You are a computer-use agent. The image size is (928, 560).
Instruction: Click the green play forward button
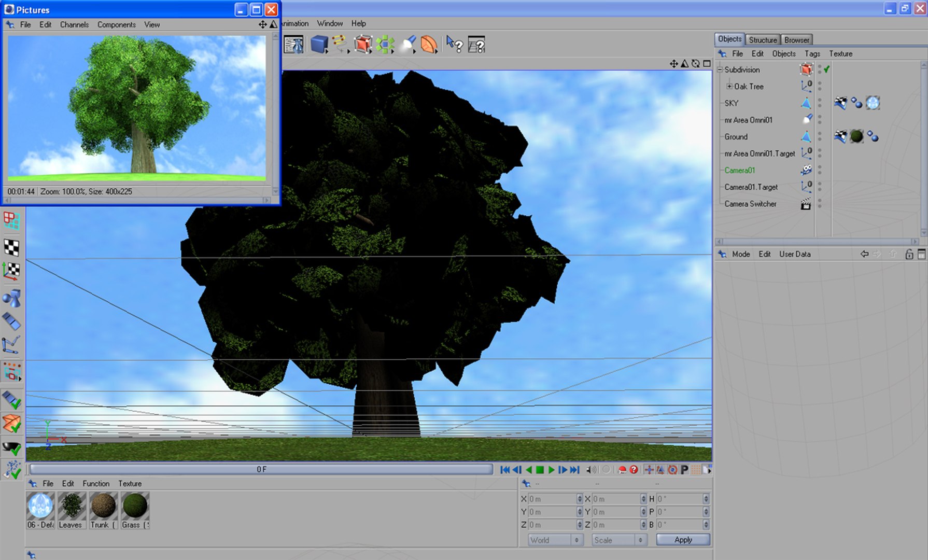coord(551,470)
